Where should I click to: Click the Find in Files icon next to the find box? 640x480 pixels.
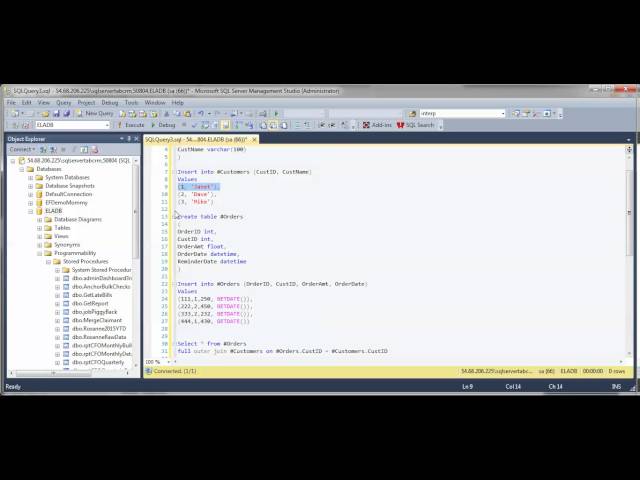412,113
